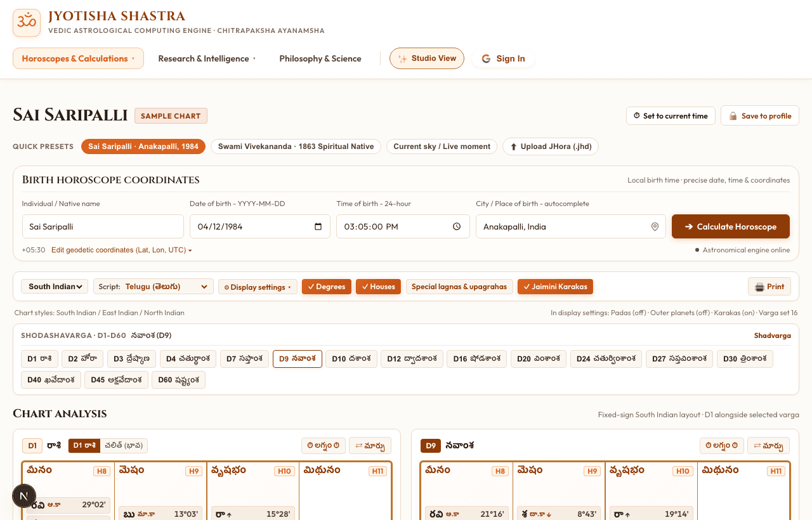Open Research & Intelligence menu
The image size is (812, 520).
207,58
